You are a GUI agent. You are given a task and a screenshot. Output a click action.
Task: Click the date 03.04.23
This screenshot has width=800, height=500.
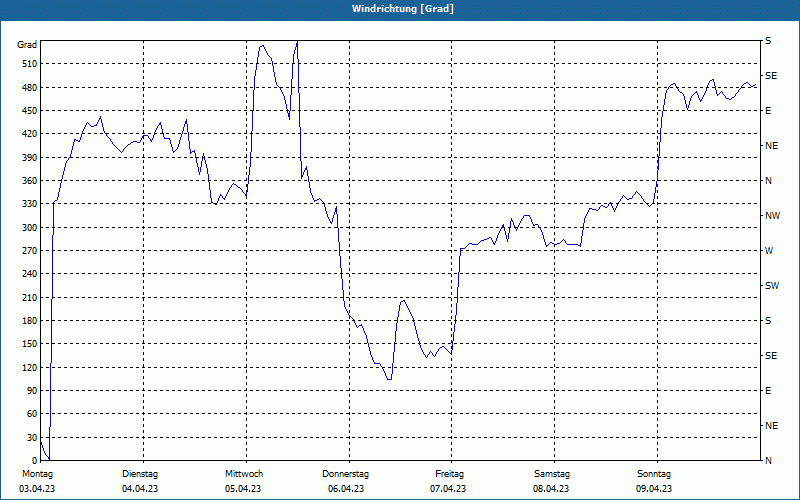[37, 489]
